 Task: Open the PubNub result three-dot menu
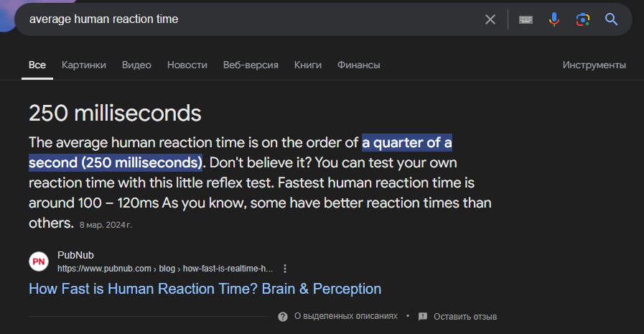(285, 269)
